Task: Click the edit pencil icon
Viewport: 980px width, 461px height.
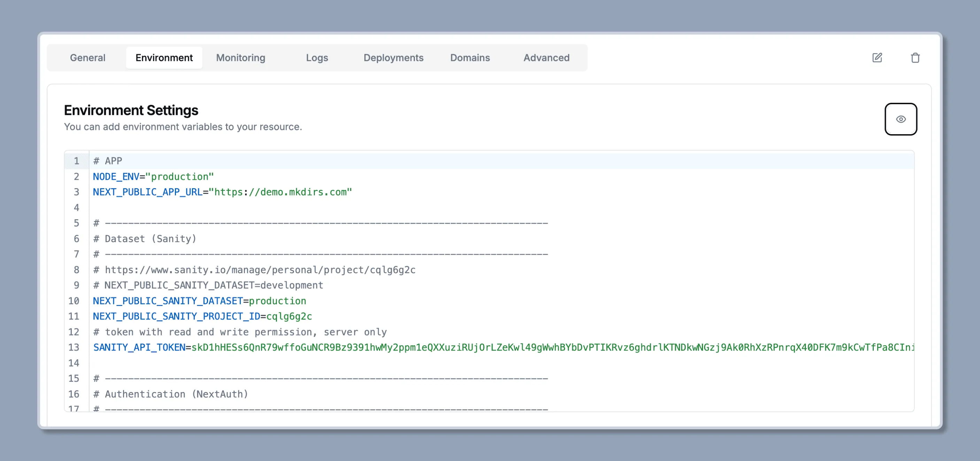Action: [877, 58]
